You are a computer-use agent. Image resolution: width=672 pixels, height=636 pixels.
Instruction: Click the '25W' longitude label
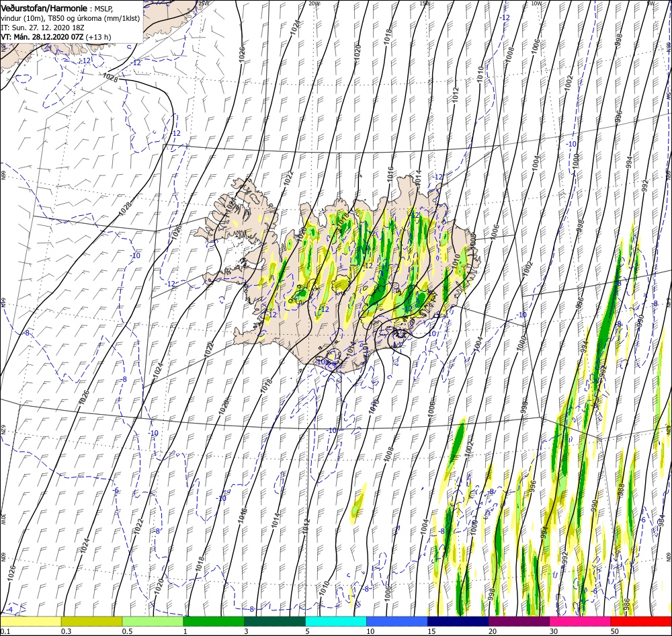click(204, 3)
